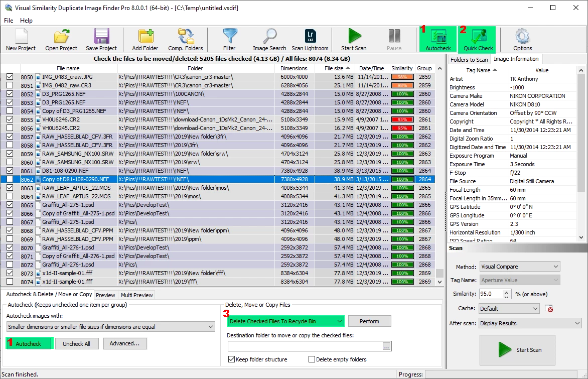
Task: Open the Help menu
Action: point(26,20)
